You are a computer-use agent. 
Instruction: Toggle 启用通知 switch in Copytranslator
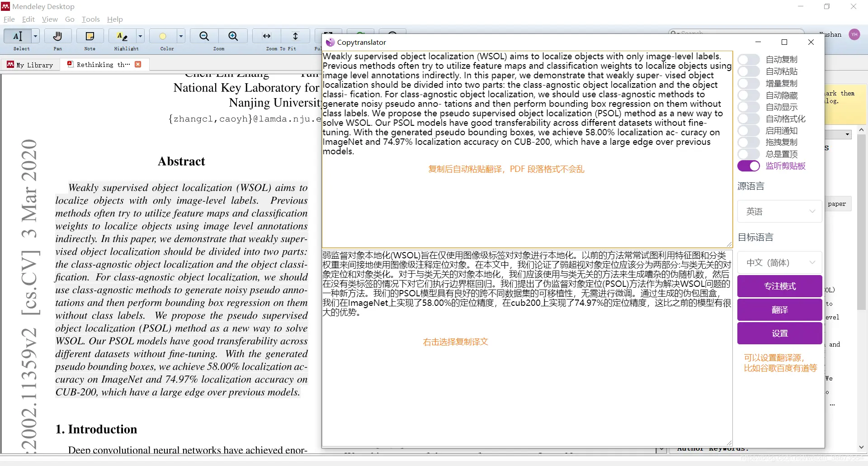(749, 131)
